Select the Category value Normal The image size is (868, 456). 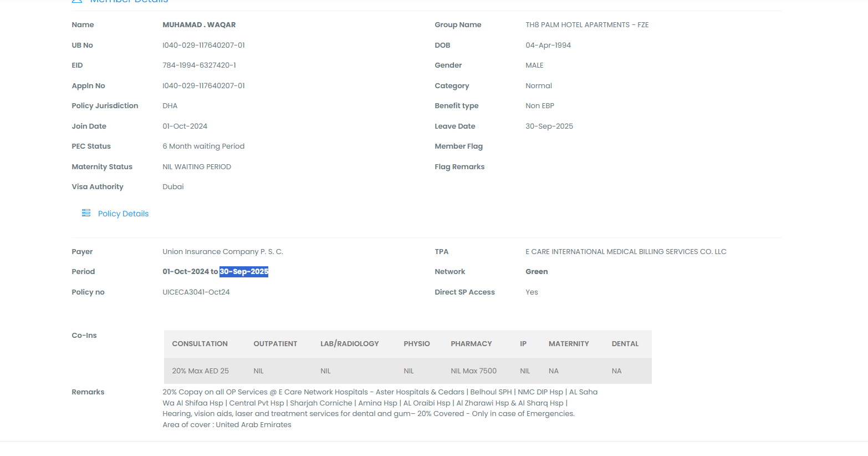click(x=539, y=86)
